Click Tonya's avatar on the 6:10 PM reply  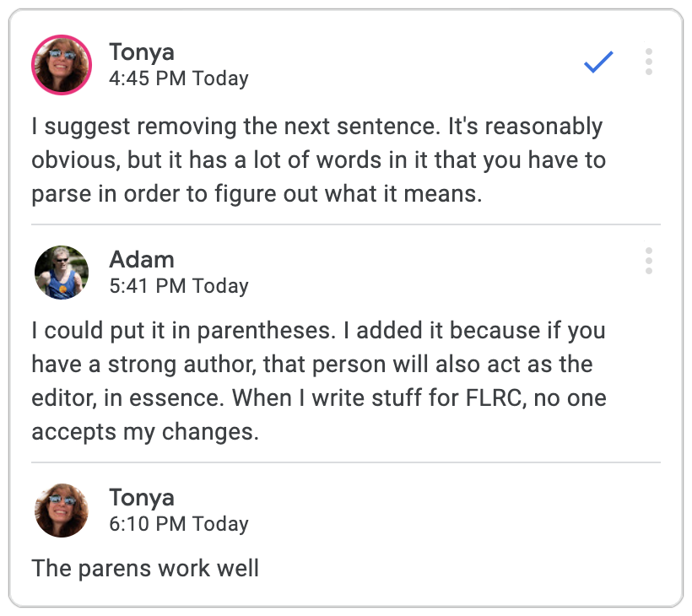[x=62, y=511]
